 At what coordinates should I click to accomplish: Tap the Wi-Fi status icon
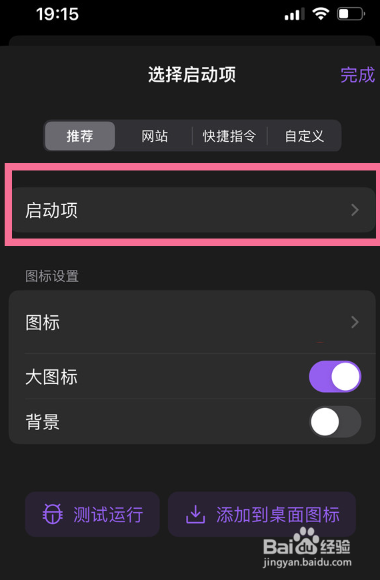[x=321, y=14]
